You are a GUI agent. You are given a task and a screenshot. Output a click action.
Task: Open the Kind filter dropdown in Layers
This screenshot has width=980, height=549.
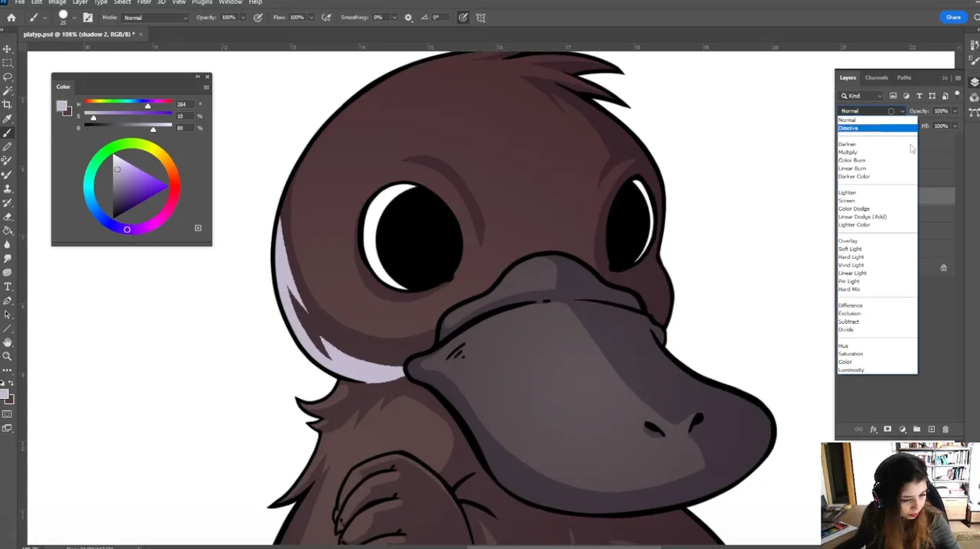click(x=861, y=96)
